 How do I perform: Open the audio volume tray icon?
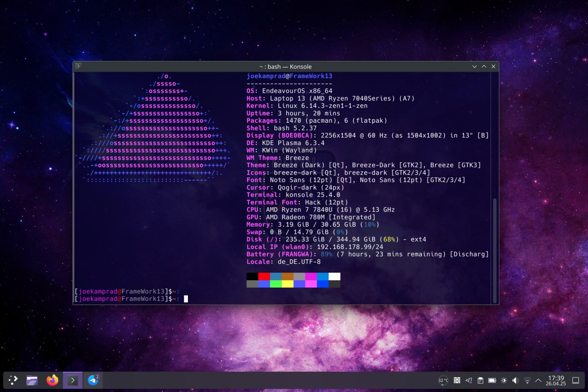pos(515,381)
